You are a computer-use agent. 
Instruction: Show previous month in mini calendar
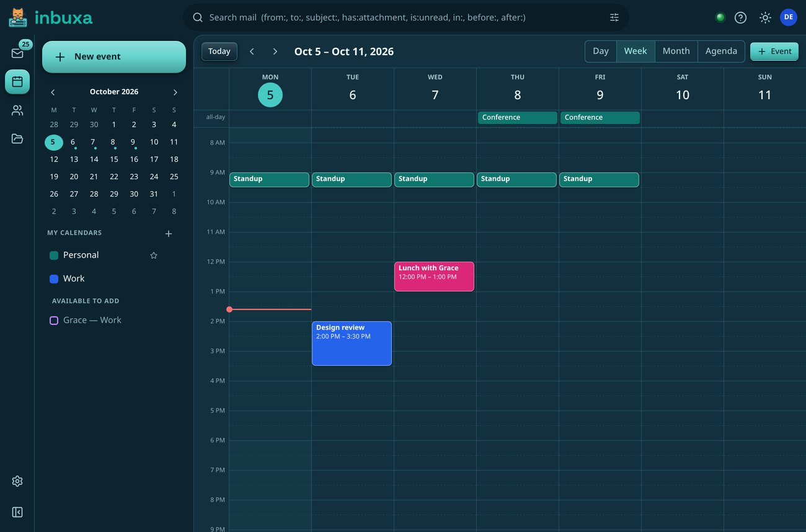(x=53, y=92)
